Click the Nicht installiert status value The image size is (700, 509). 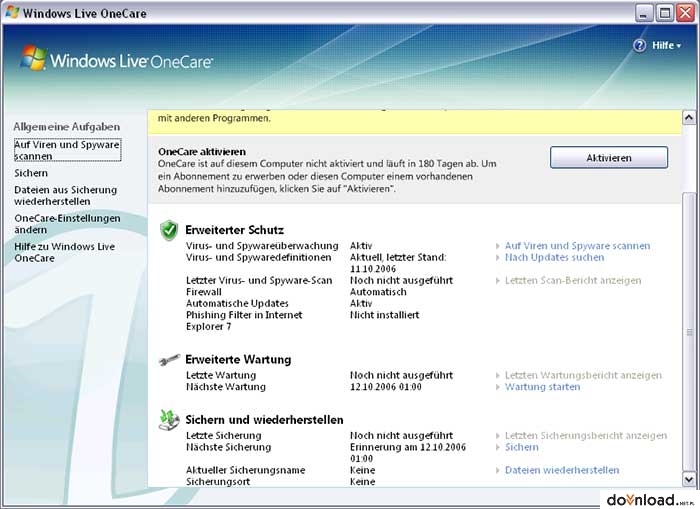tap(384, 315)
